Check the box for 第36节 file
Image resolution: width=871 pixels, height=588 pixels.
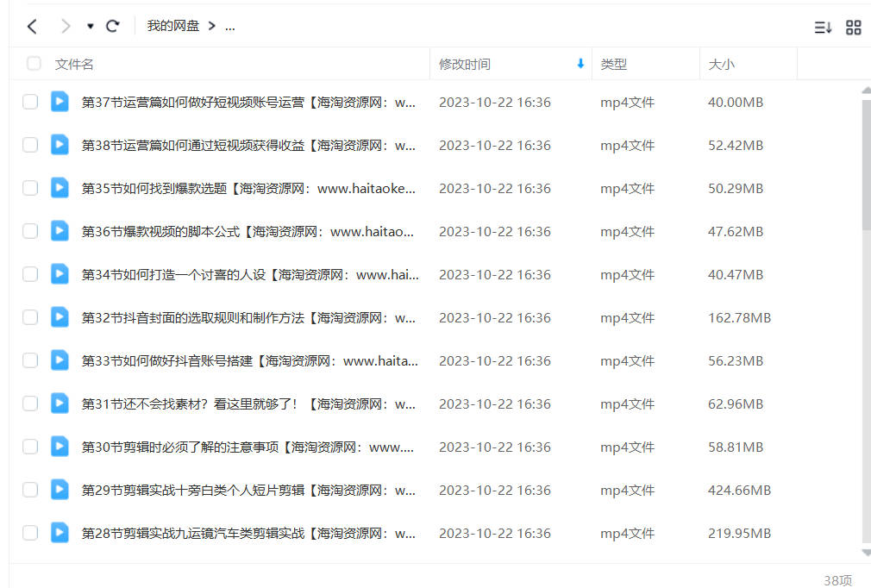(30, 231)
